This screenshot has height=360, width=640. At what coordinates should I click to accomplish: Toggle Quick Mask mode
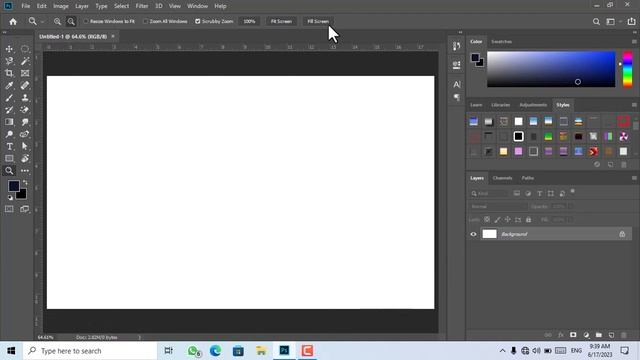9,209
